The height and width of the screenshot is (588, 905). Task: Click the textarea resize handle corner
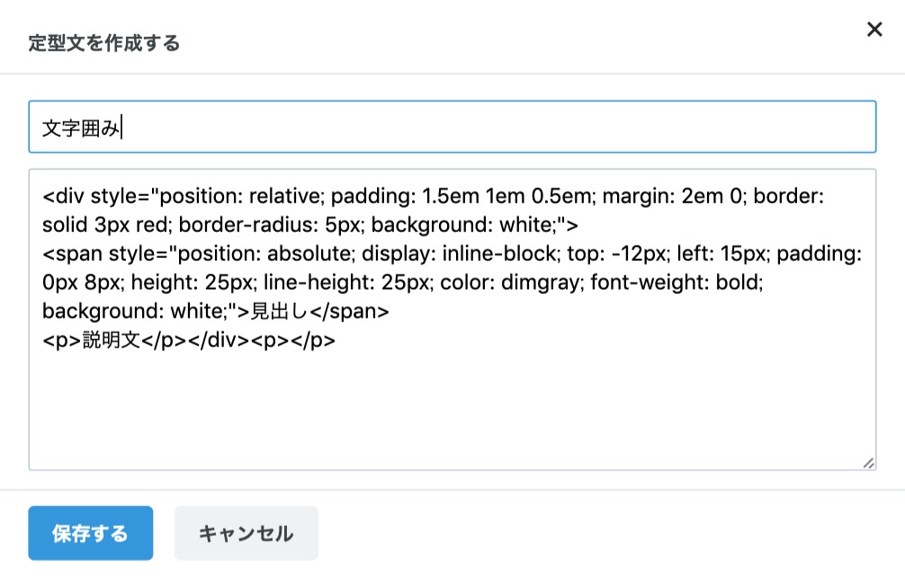coord(869,463)
